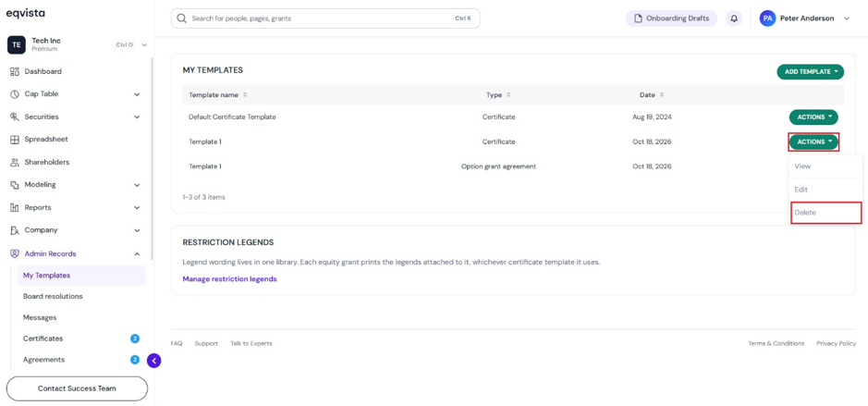Click the Reports chart icon
The width and height of the screenshot is (868, 406).
tap(15, 208)
